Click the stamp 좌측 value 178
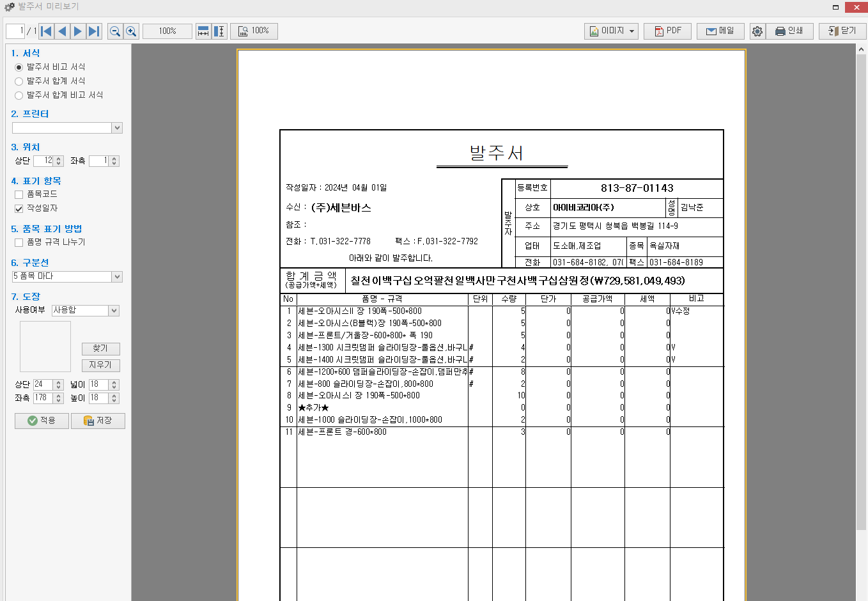 44,398
